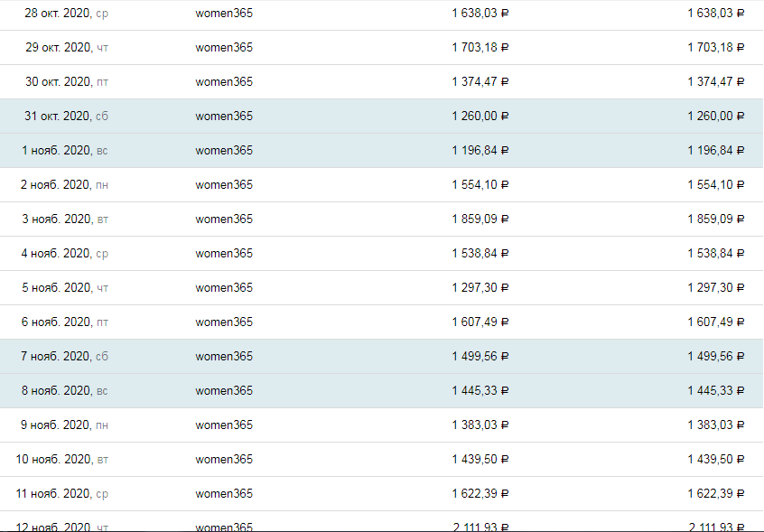Image resolution: width=764 pixels, height=532 pixels.
Task: Select the 29 окт. 2020 date row
Action: click(67, 48)
